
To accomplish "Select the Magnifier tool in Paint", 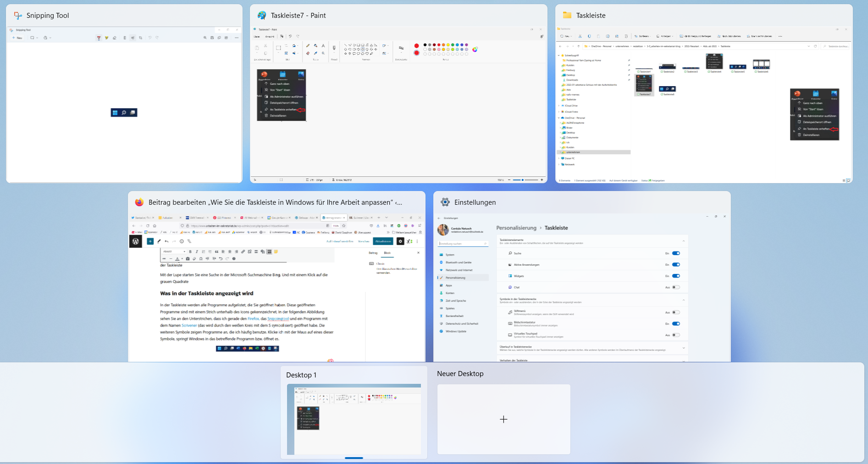I will coord(323,53).
